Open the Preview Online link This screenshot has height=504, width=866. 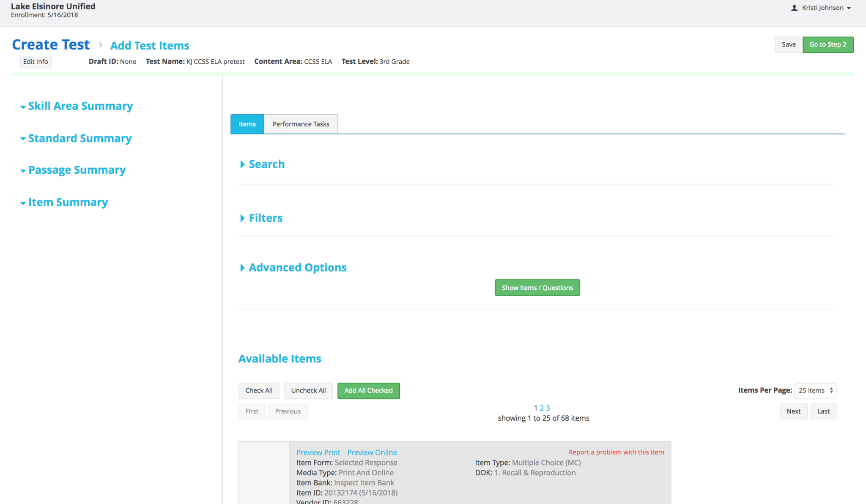pyautogui.click(x=372, y=452)
